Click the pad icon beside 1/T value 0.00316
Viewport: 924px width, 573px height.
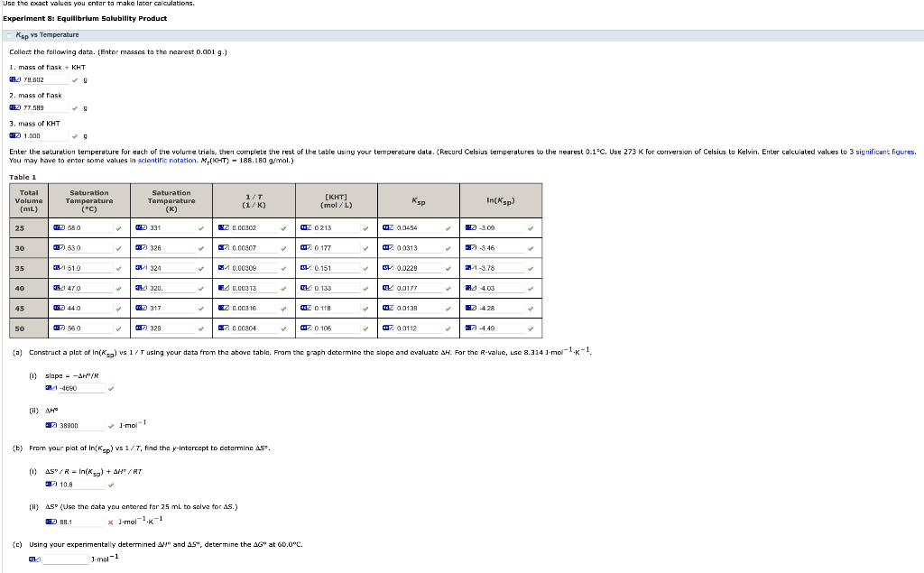(221, 309)
